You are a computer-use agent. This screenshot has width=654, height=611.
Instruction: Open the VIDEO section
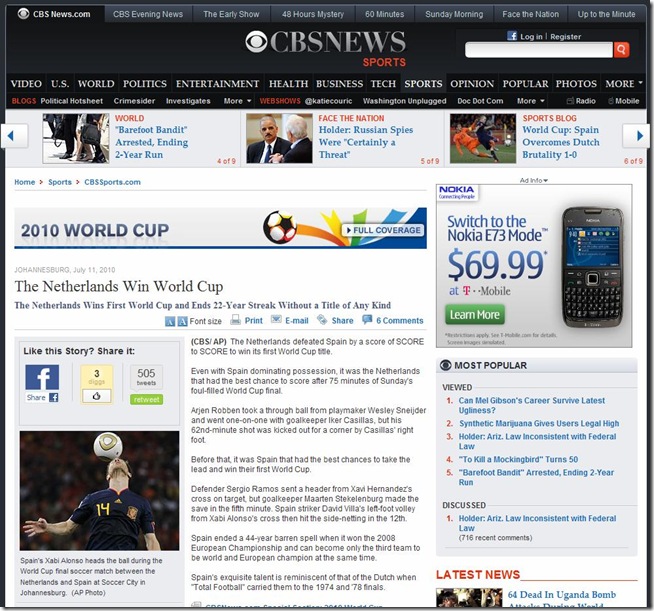26,84
